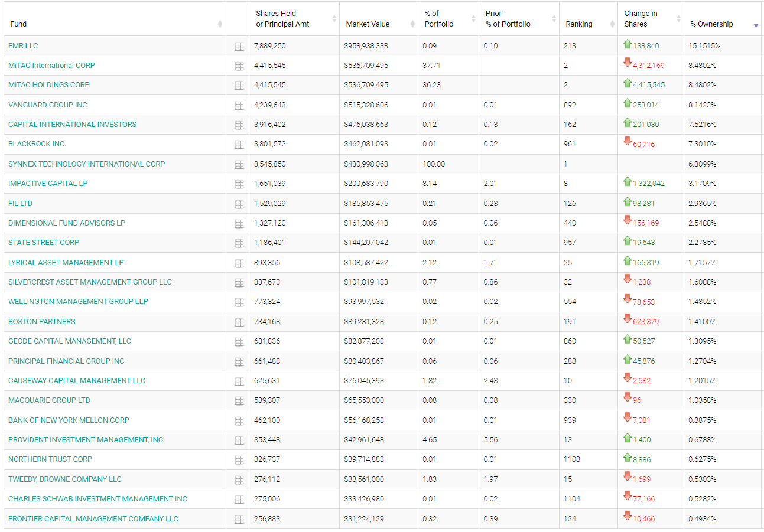The height and width of the screenshot is (532, 764).
Task: Open grid icon in CHARLES SCHWAB INVESTMENT row
Action: click(239, 500)
